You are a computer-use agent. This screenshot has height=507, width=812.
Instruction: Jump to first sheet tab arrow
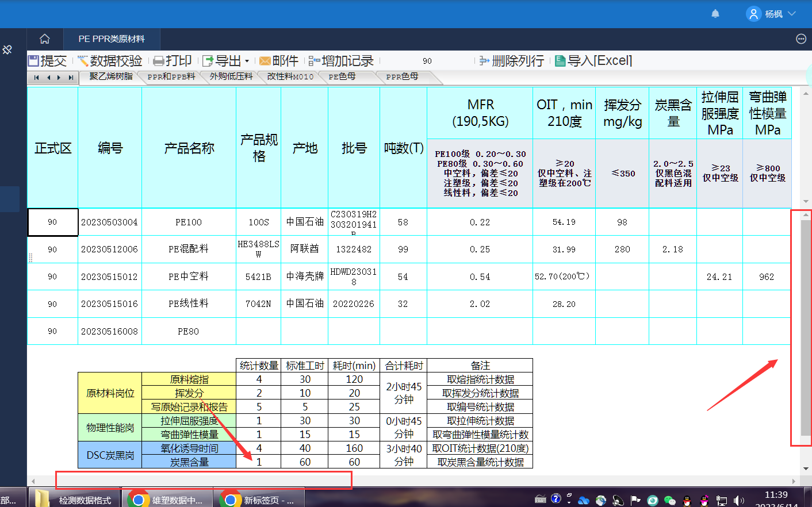[x=37, y=78]
